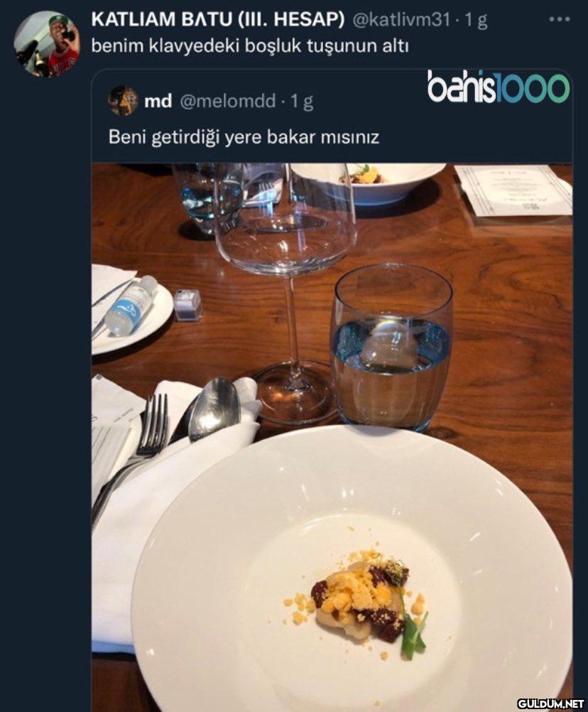Click the @melomdd handle
The width and height of the screenshot is (588, 712).
[227, 101]
